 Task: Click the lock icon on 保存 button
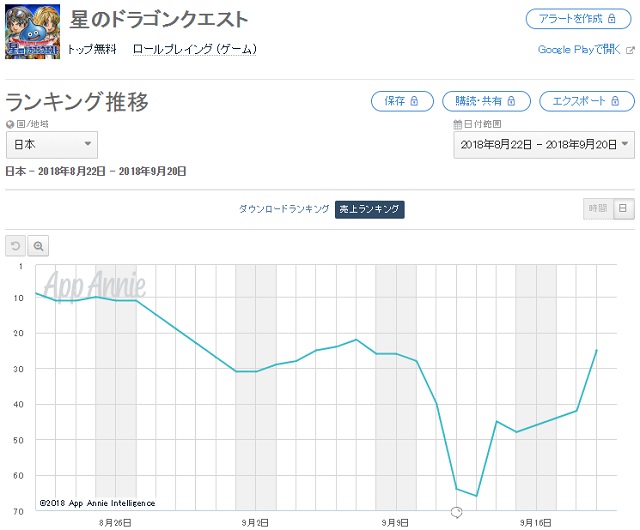tap(414, 101)
